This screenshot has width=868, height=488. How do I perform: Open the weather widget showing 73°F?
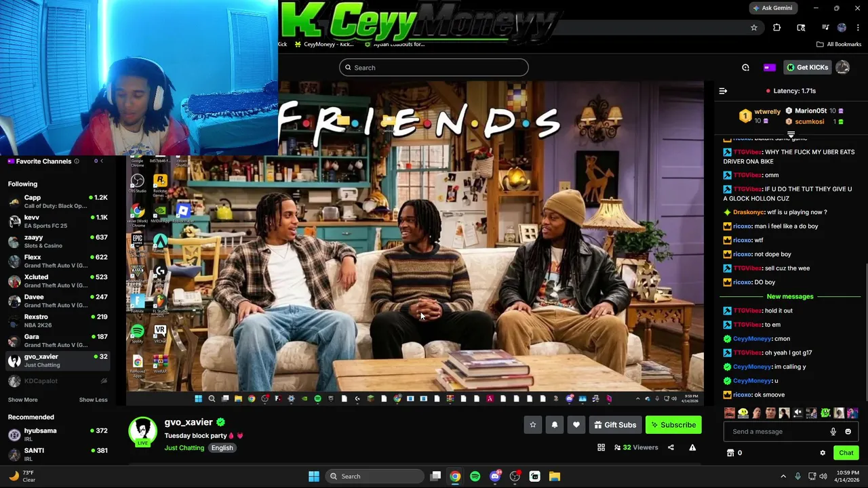coord(22,476)
